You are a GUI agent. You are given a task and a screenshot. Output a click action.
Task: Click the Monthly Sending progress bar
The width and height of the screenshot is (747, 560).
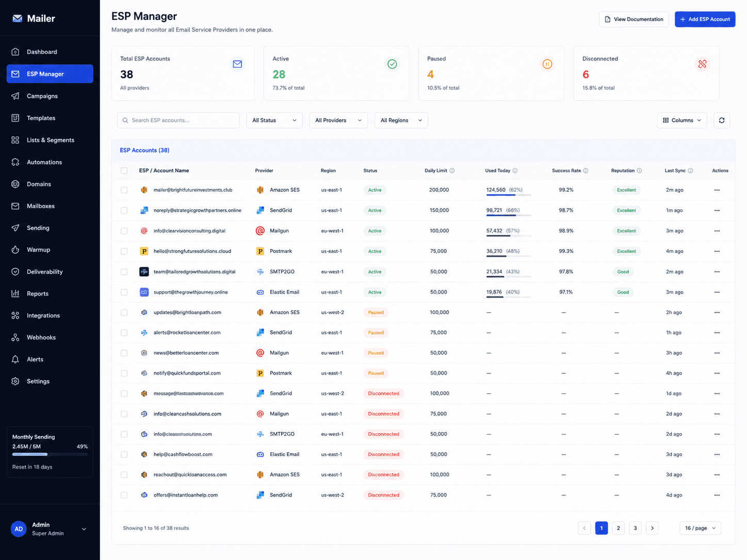pyautogui.click(x=50, y=454)
